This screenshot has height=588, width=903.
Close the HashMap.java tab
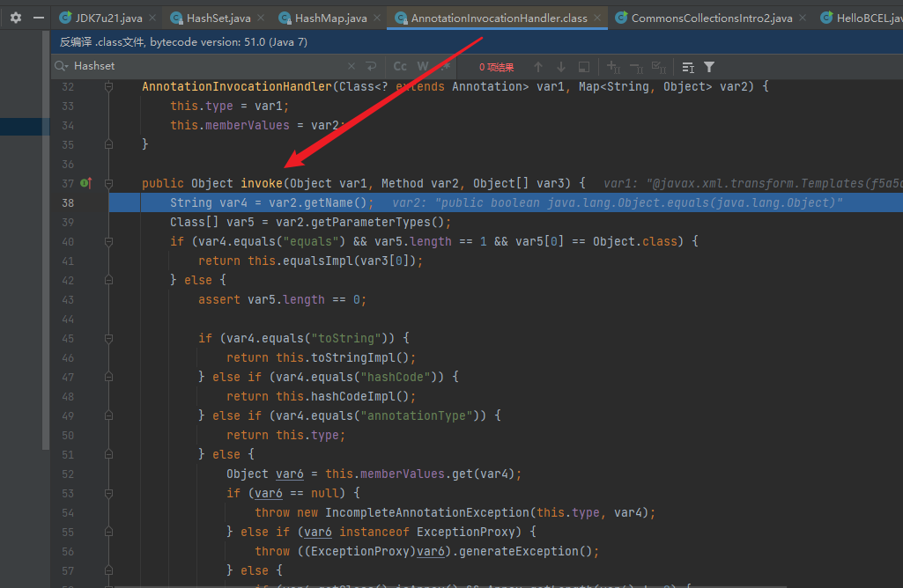(377, 18)
